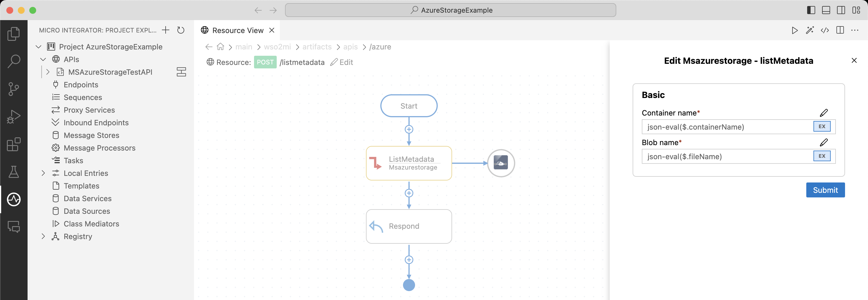Screen dimensions: 868x300
Task: Open the chat view in the activity bar
Action: (13, 227)
